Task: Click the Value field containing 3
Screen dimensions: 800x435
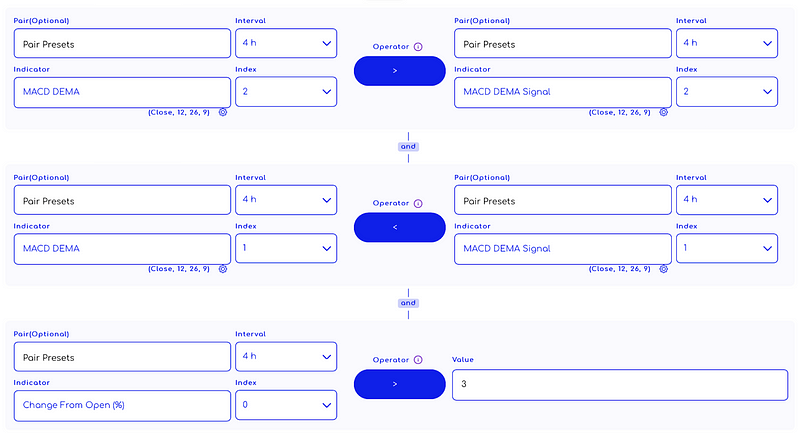Action: click(x=614, y=384)
